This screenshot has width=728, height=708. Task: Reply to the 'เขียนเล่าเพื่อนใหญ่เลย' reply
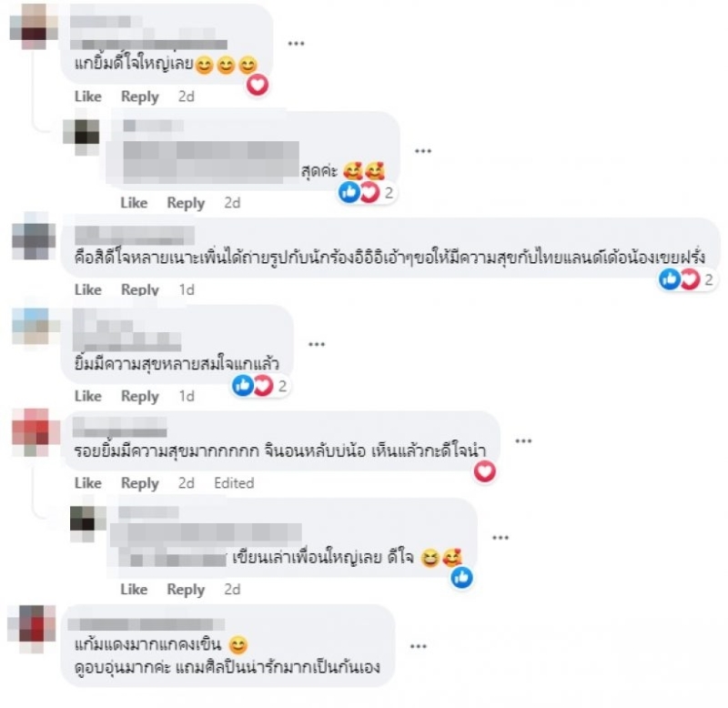pos(186,590)
